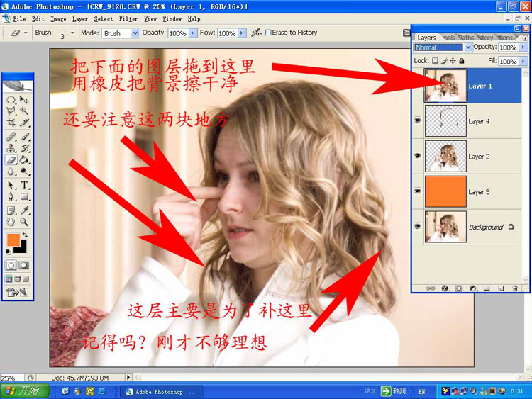
Task: Select the Move tool
Action: tap(24, 100)
